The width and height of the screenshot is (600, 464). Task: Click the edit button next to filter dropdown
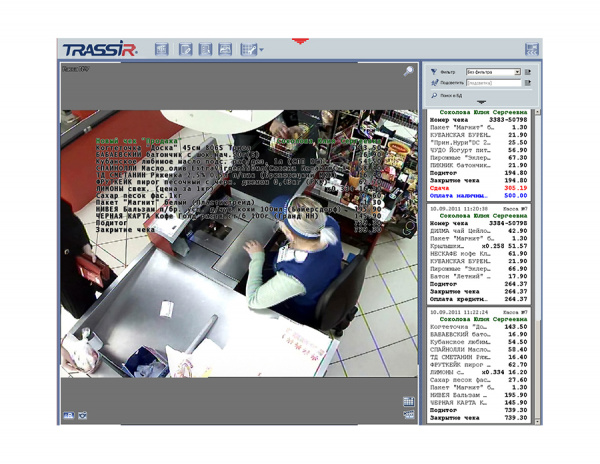click(x=528, y=72)
